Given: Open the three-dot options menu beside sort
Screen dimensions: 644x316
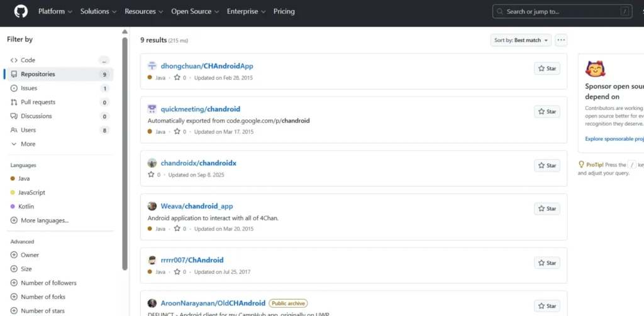Looking at the screenshot, I should pyautogui.click(x=561, y=40).
